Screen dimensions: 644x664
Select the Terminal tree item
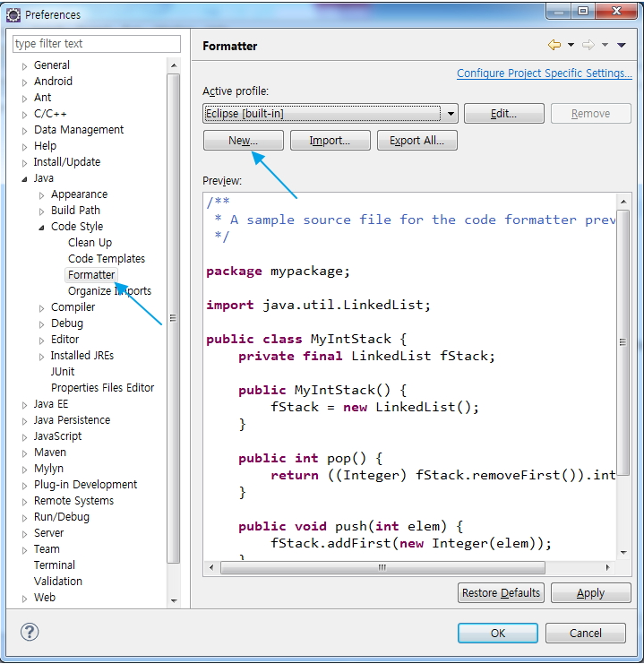tap(55, 565)
